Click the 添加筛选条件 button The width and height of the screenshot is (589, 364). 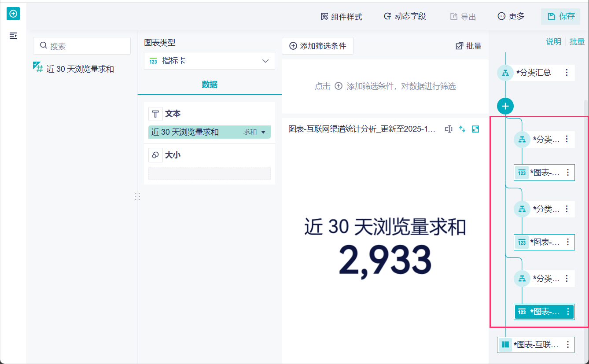coord(317,46)
